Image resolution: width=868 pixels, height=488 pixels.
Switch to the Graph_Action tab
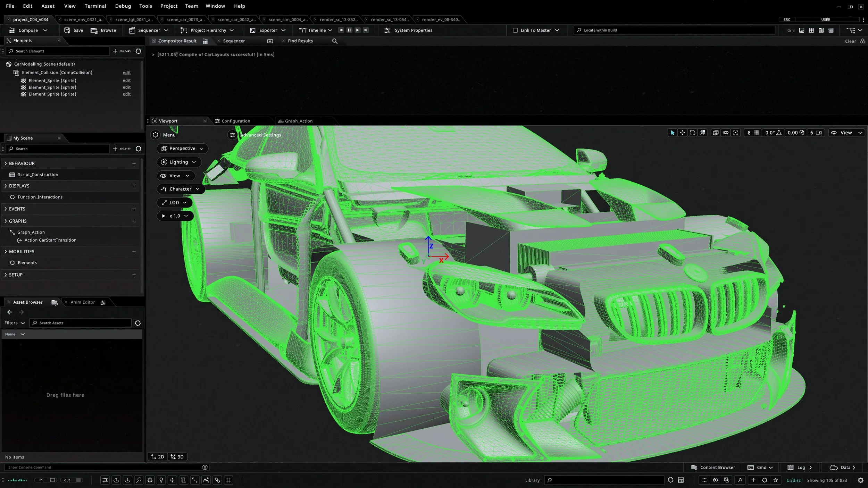point(295,121)
